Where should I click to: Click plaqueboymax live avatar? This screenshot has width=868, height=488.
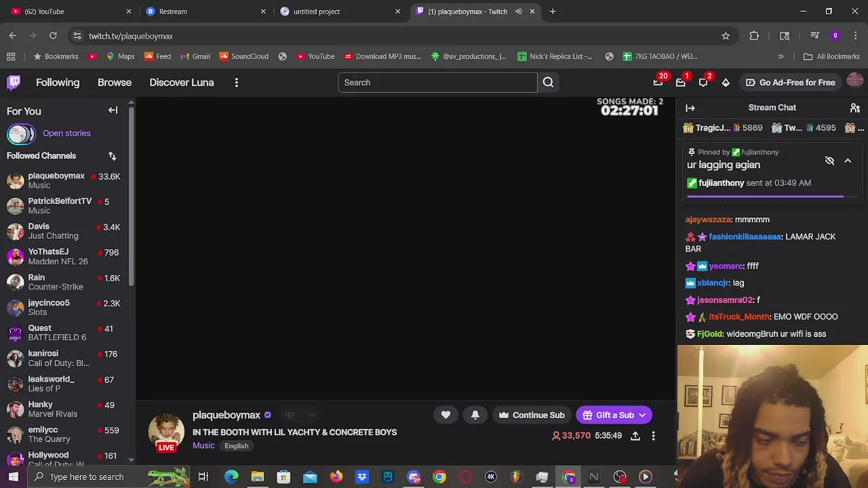click(x=166, y=431)
